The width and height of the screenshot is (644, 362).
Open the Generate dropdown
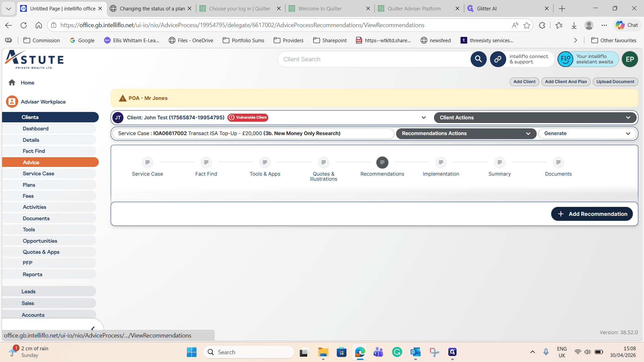[x=587, y=133]
